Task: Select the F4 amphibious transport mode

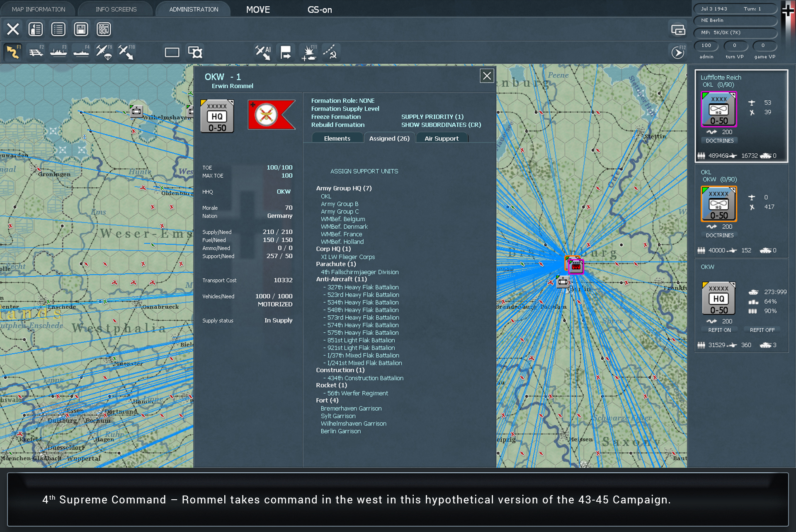Action: 81,52
